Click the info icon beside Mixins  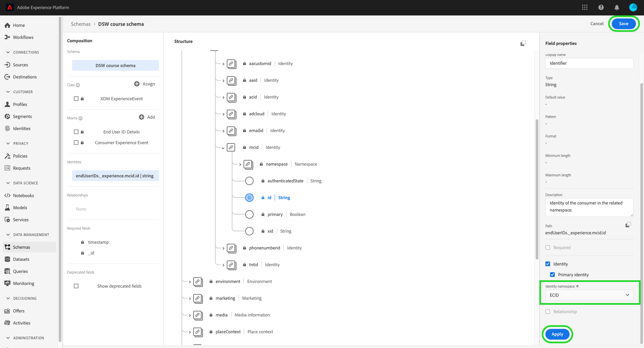pyautogui.click(x=80, y=118)
